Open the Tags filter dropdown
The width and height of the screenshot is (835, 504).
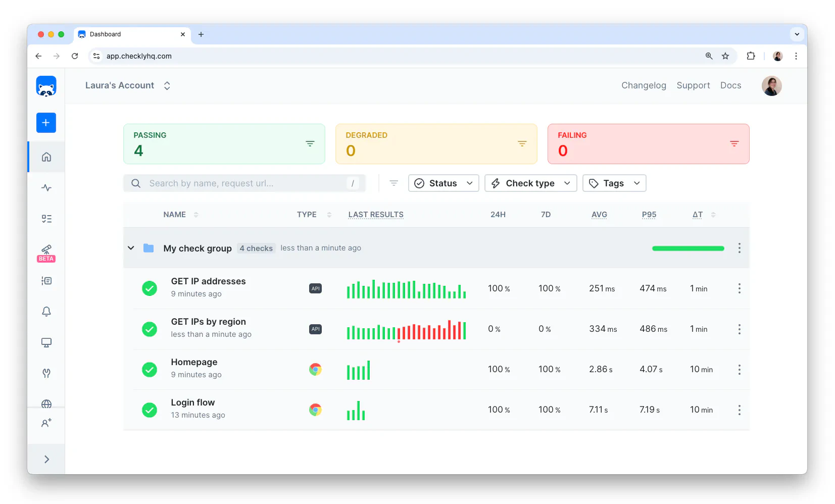tap(614, 183)
